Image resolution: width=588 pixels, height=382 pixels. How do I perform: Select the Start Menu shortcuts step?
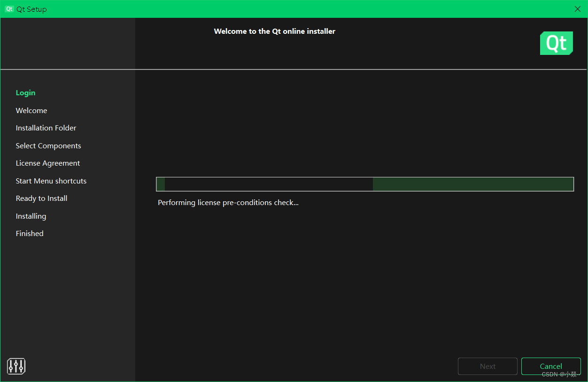click(51, 181)
